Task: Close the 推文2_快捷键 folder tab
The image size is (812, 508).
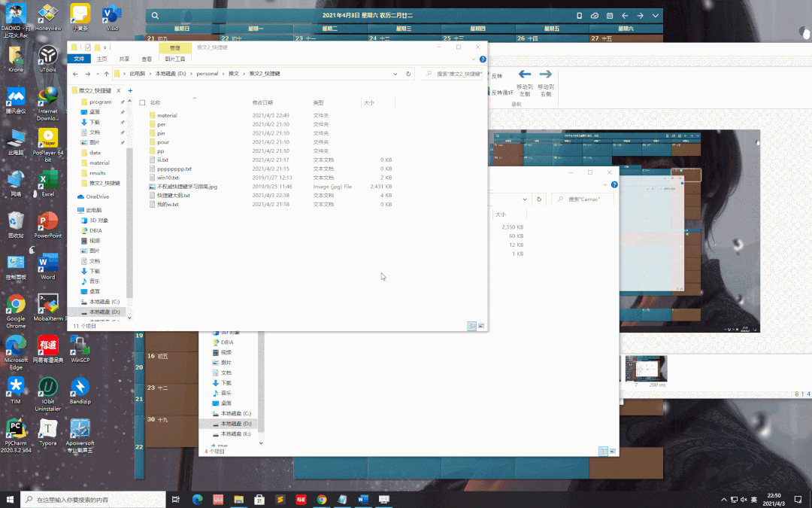Action: coord(119,90)
